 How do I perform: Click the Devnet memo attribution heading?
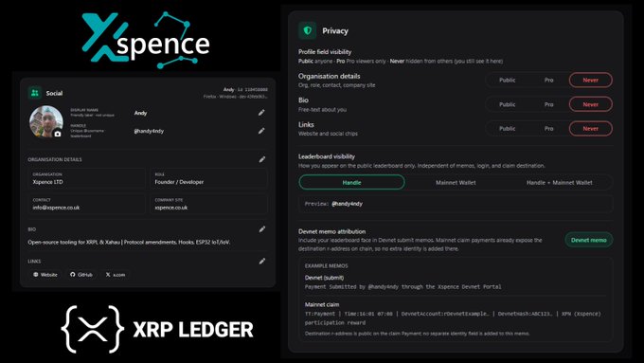331,231
